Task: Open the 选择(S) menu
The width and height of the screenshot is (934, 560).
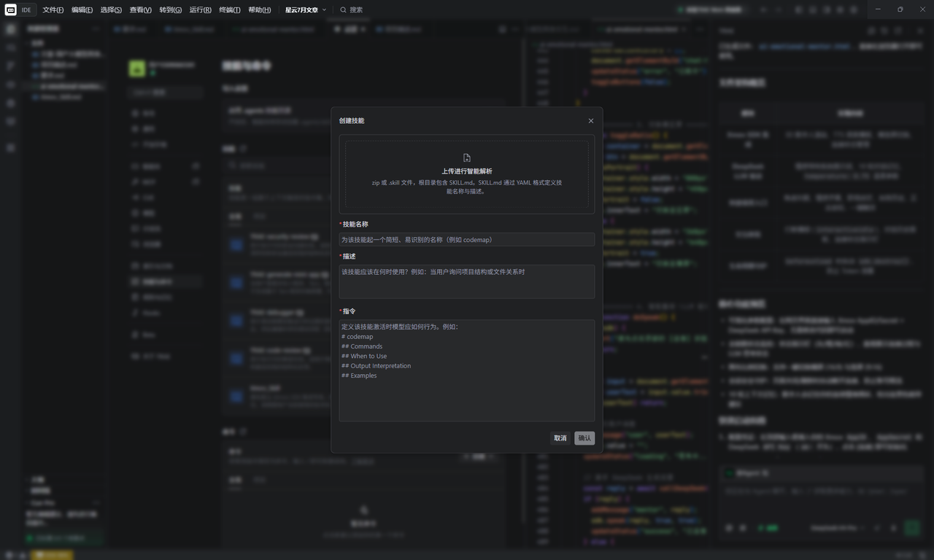Action: 111,10
